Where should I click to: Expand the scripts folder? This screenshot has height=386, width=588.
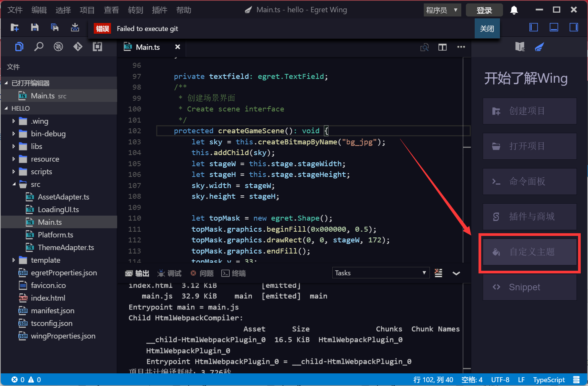(x=59, y=172)
